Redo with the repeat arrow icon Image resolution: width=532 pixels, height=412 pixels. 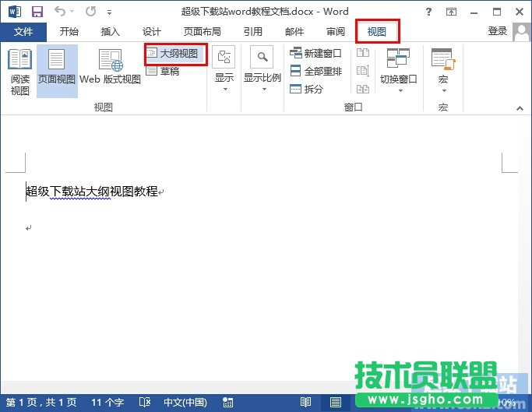click(x=90, y=12)
